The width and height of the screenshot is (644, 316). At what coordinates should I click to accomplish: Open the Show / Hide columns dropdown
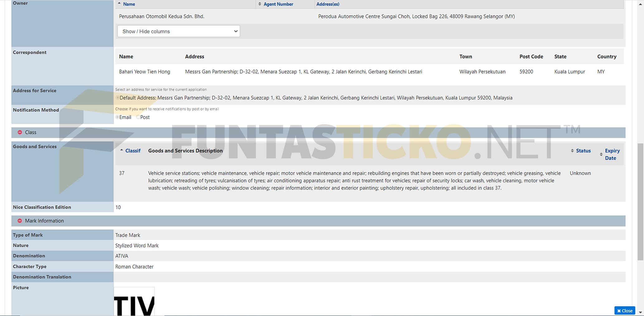(x=179, y=31)
